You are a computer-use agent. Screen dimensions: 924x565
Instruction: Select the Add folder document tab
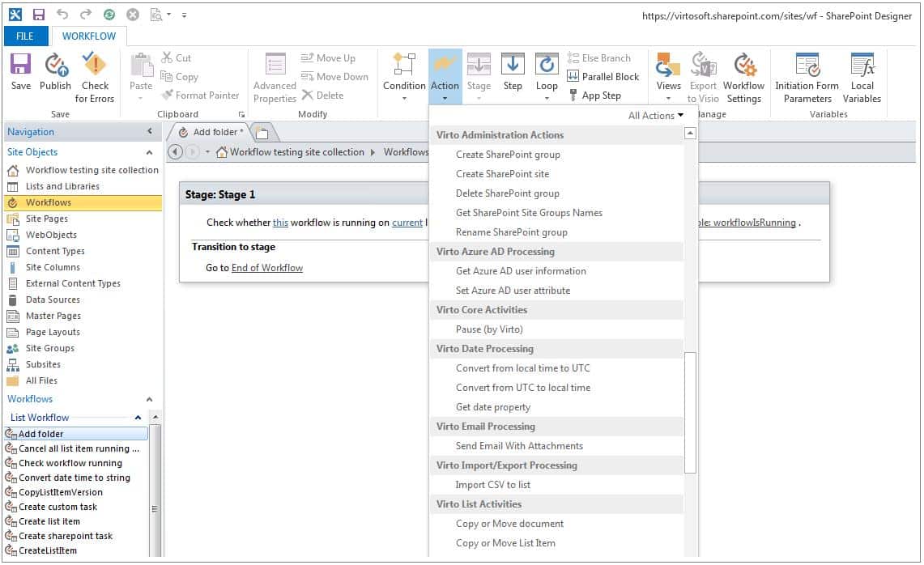click(211, 132)
